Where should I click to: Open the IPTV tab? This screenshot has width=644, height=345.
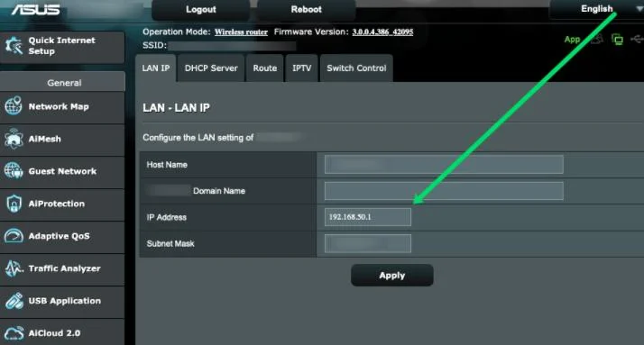(x=302, y=68)
